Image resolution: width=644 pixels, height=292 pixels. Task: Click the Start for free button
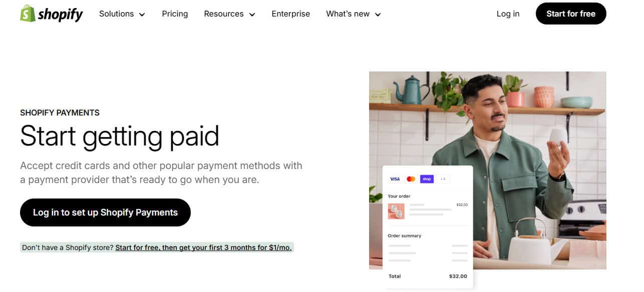click(570, 13)
